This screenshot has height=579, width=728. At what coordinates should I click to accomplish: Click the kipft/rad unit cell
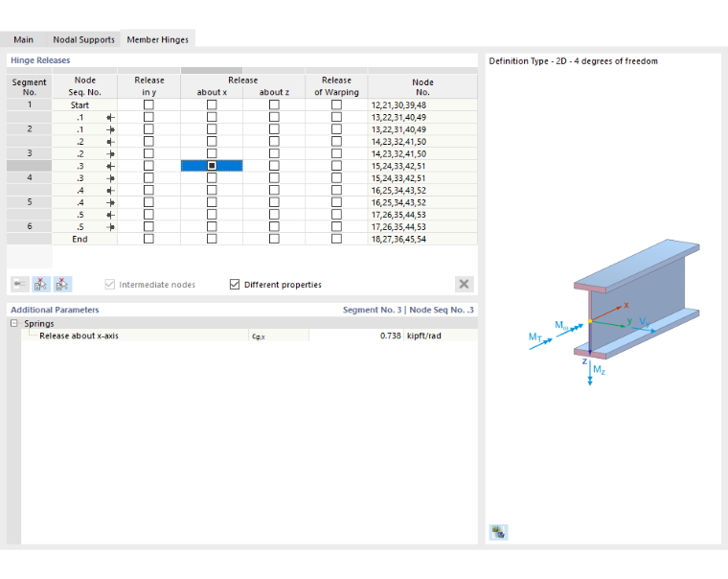(x=441, y=336)
